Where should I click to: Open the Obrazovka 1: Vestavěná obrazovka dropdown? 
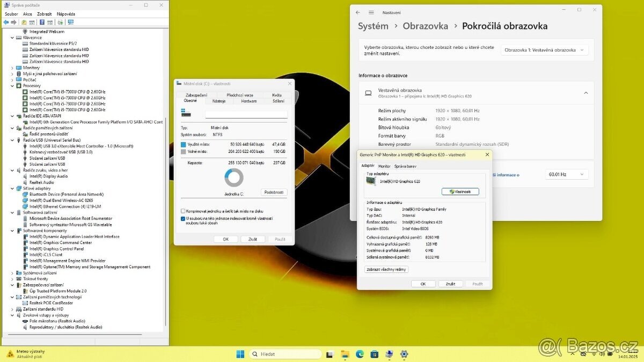(x=544, y=49)
